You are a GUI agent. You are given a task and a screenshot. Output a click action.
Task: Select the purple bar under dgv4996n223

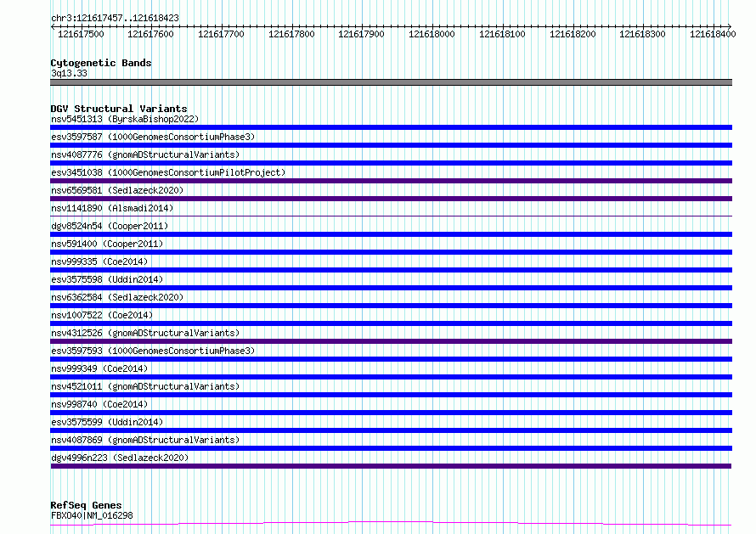pos(391,466)
